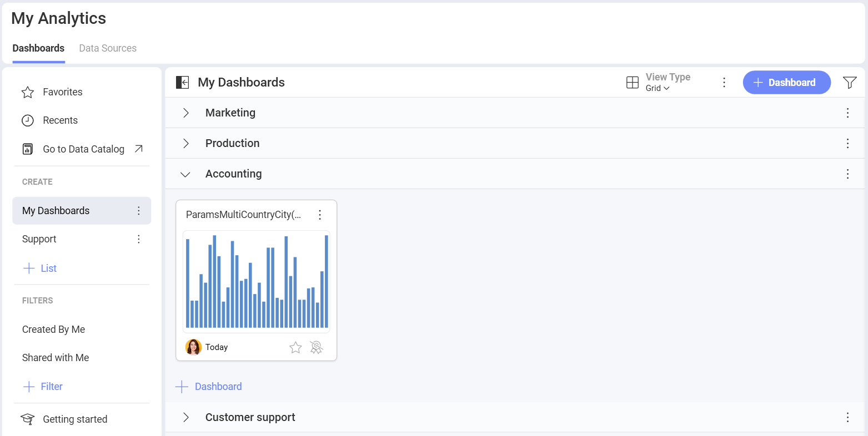The width and height of the screenshot is (868, 436).
Task: Open Production section options menu
Action: point(847,144)
